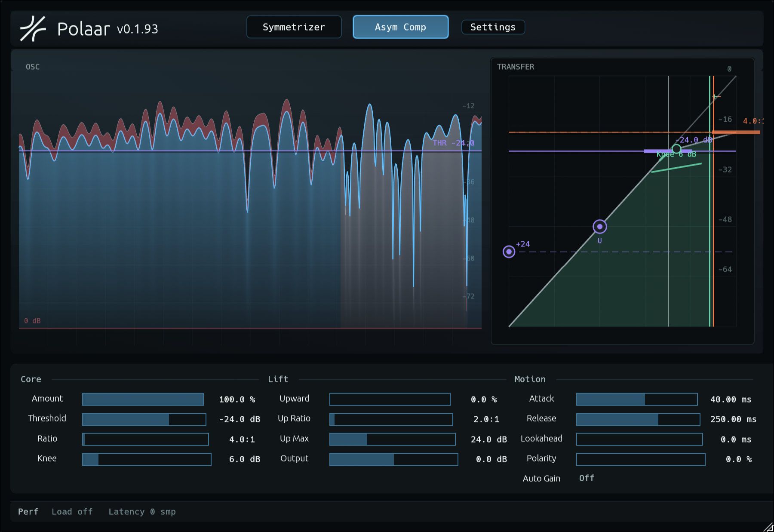Click the Upward lift slider
This screenshot has height=532, width=774.
point(390,399)
